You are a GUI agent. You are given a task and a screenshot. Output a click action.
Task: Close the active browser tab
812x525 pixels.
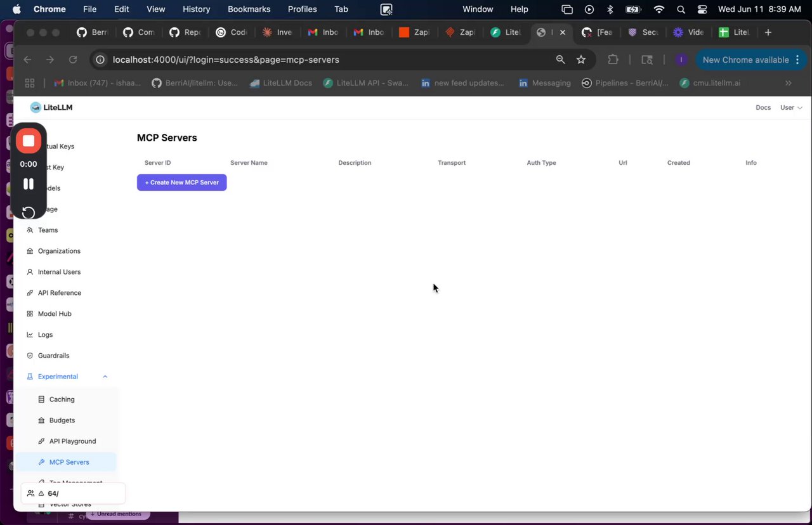(562, 32)
